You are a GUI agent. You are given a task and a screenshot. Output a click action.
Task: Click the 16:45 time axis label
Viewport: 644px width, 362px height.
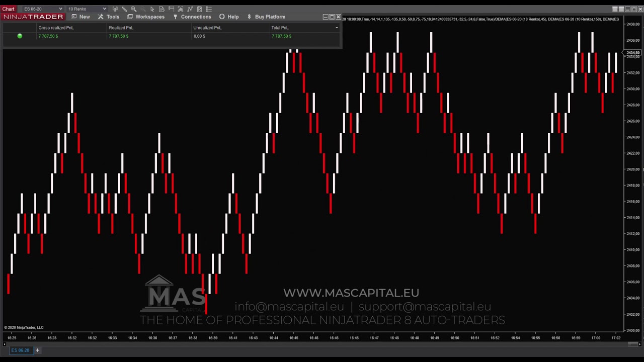(x=294, y=338)
